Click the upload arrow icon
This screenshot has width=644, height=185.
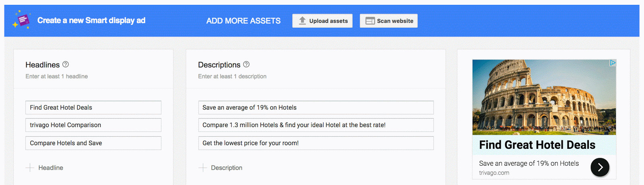302,21
